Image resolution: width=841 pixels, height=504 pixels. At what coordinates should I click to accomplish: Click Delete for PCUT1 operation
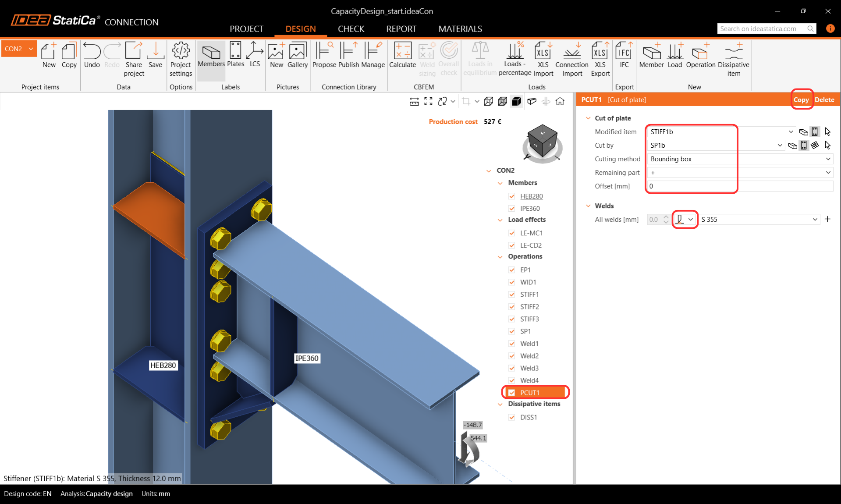(824, 99)
